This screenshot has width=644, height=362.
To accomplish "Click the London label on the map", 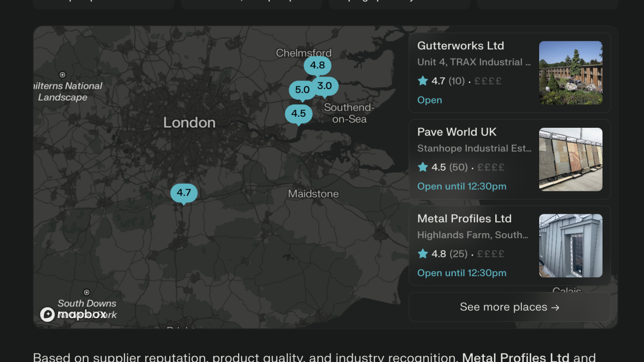I will [x=189, y=123].
